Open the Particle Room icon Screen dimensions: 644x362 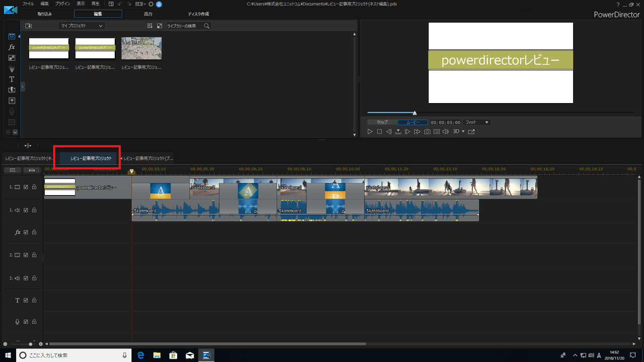(12, 68)
